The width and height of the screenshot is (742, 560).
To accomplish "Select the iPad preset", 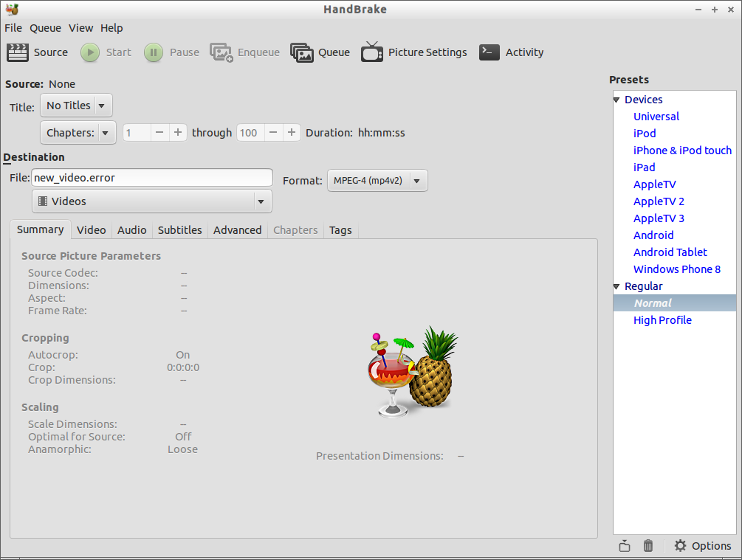I will point(644,167).
